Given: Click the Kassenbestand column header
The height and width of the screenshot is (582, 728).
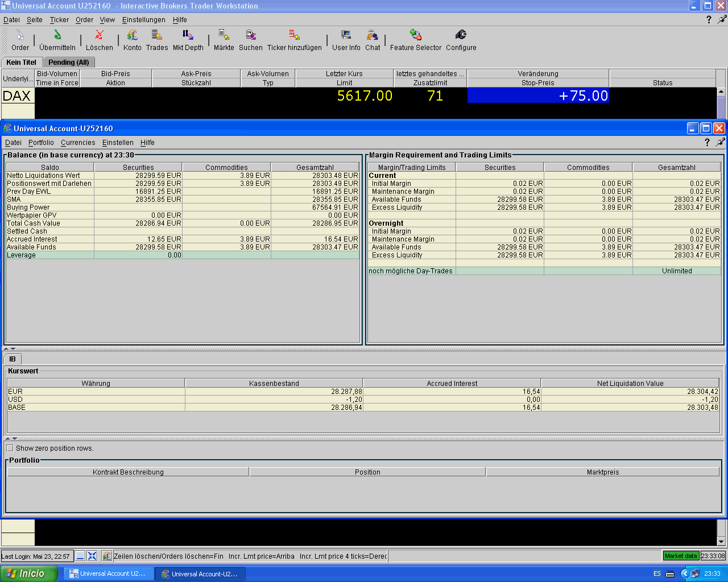Looking at the screenshot, I should (x=274, y=383).
